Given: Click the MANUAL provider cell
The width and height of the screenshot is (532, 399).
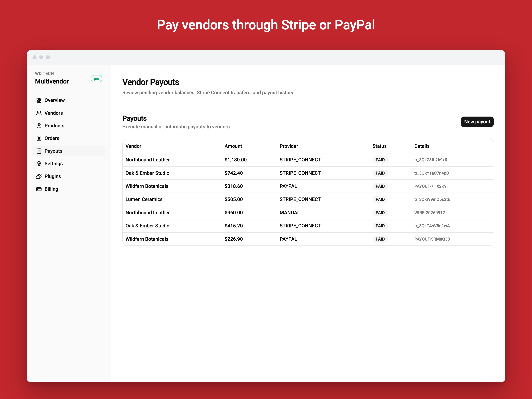Looking at the screenshot, I should click(290, 213).
